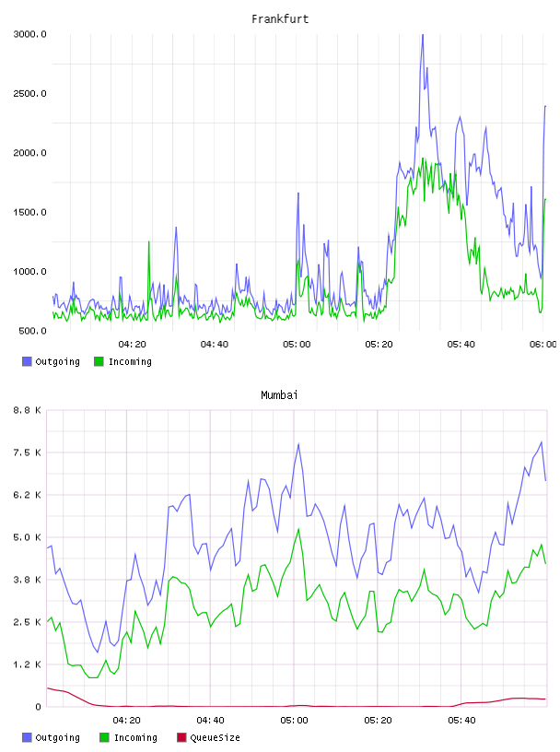
Task: Click the 1500.0 y-axis label in Frankfurt chart
Action: click(29, 213)
